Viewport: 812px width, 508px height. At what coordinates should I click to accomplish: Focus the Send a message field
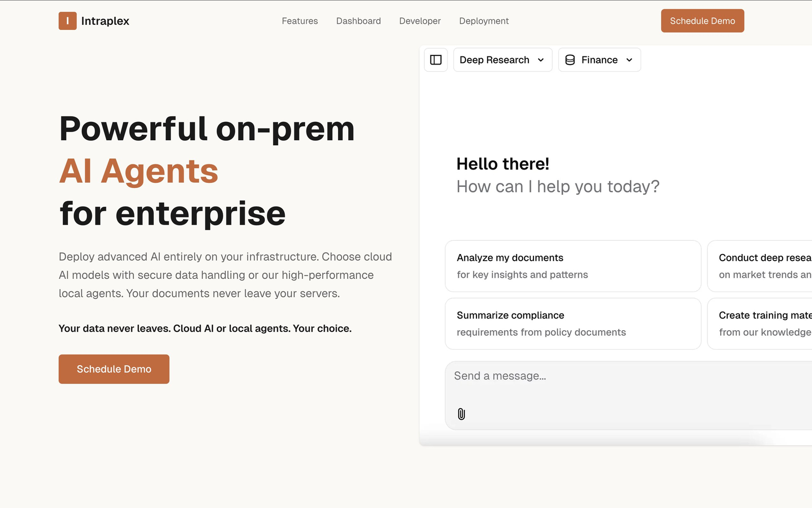[x=628, y=395]
